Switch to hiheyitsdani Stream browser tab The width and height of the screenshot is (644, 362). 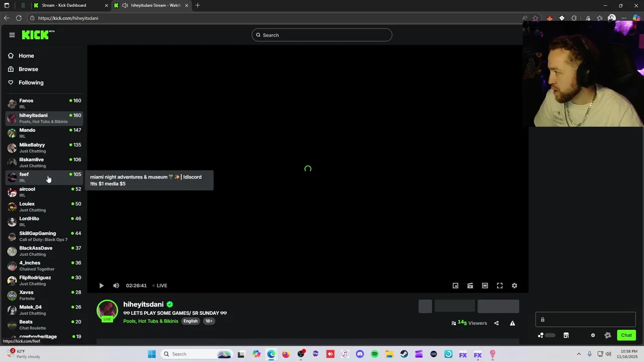[x=152, y=6]
